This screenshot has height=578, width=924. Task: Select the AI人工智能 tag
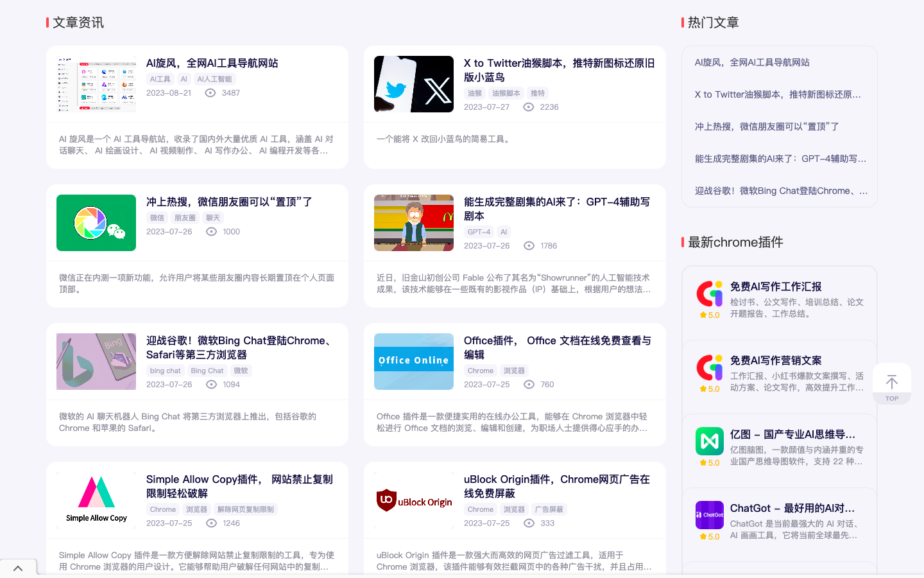pos(214,79)
